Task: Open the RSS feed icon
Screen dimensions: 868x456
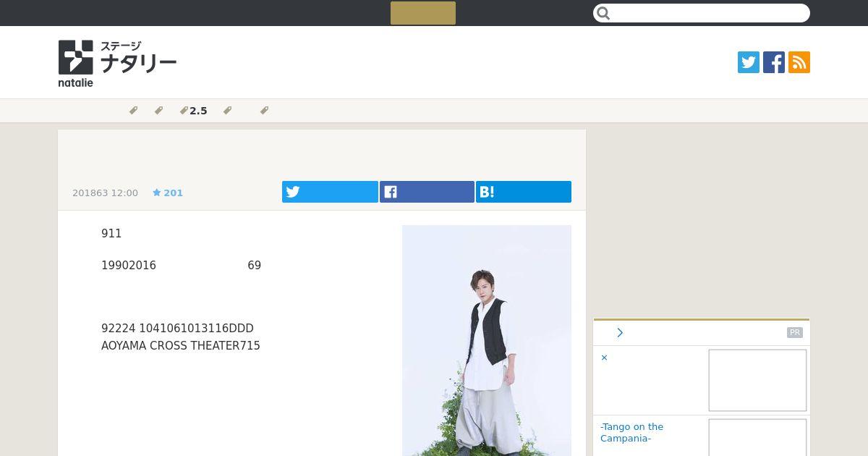Action: tap(799, 62)
